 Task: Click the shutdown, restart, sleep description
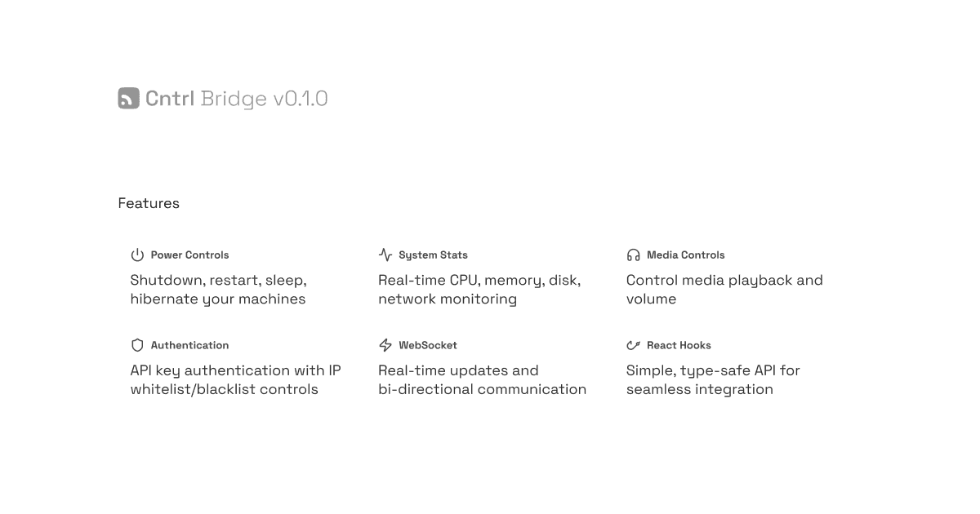click(x=218, y=290)
